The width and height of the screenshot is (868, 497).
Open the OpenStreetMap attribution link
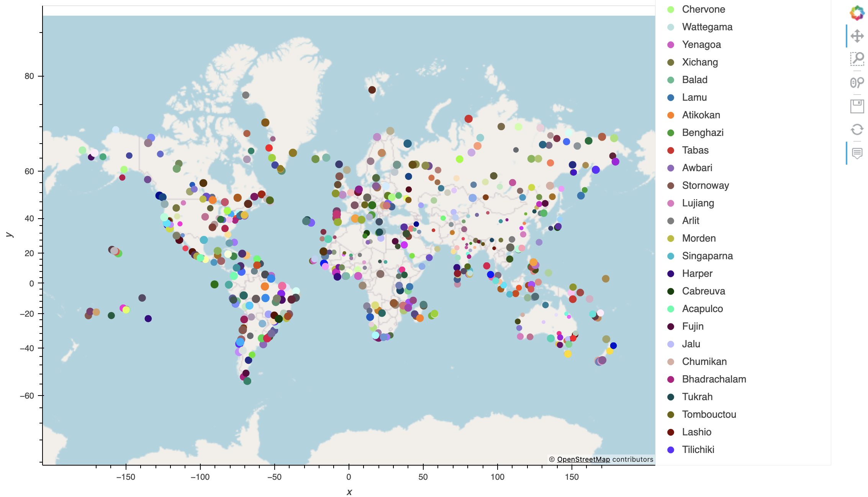point(583,459)
